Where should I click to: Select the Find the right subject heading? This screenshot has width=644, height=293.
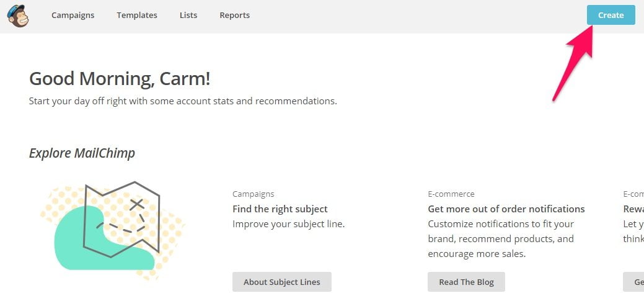[280, 209]
